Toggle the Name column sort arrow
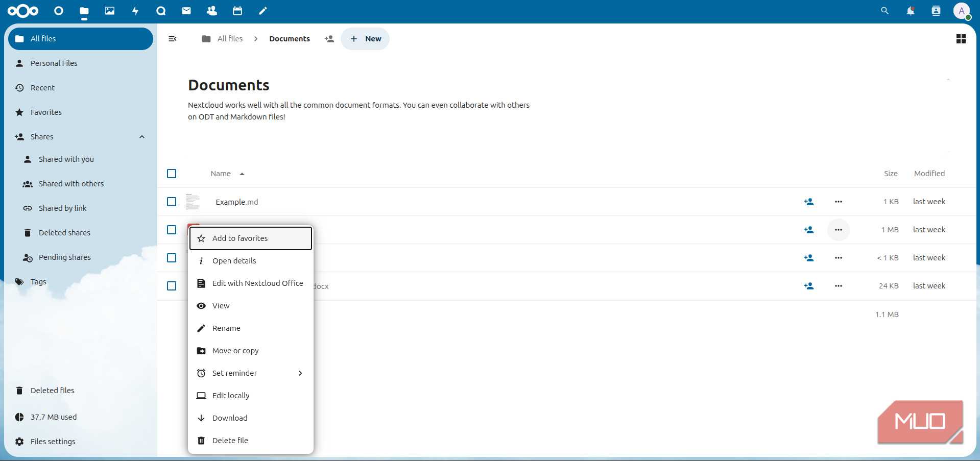 [x=242, y=174]
